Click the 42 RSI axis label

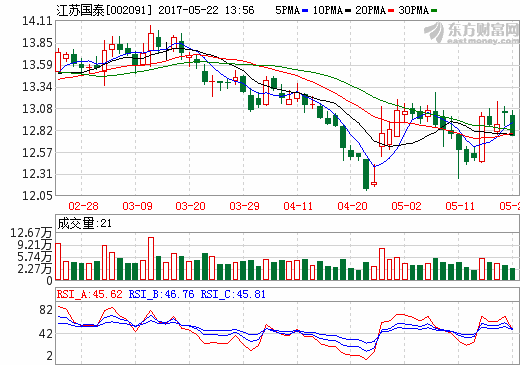46,334
